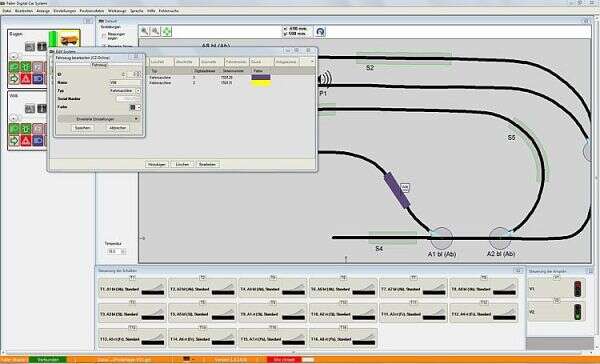Click the Hinzufügen button in the Car System window
This screenshot has width=600, height=364.
(x=157, y=164)
